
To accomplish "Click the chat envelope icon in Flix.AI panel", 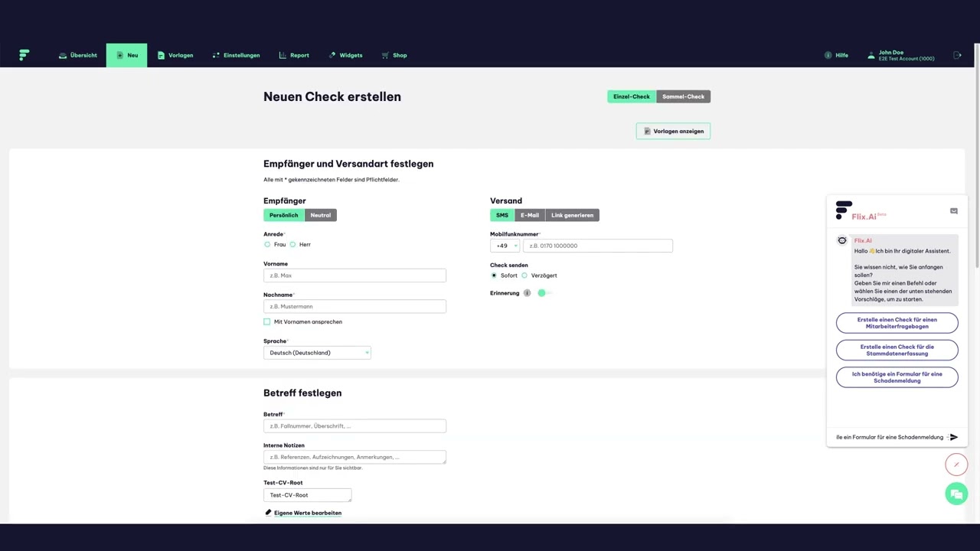I will click(x=954, y=210).
